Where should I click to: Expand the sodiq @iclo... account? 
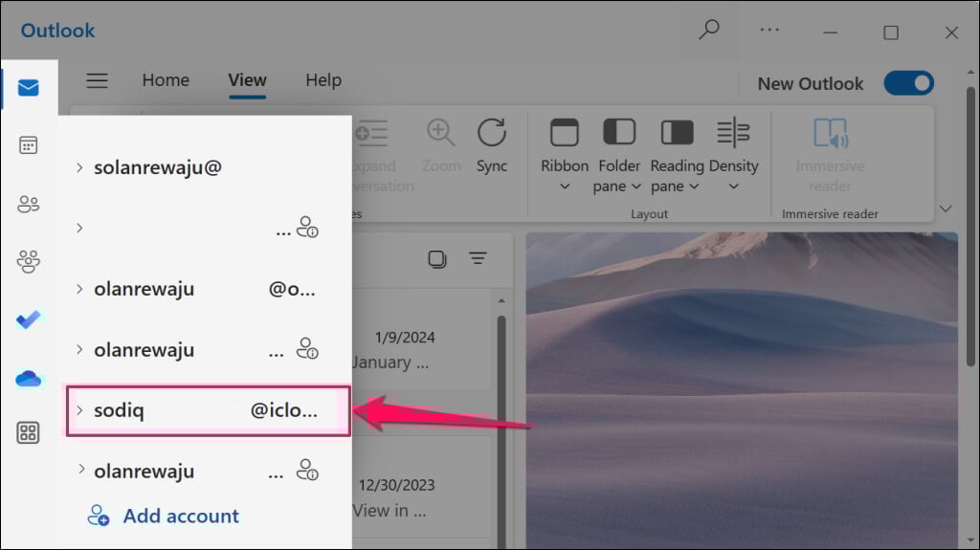(79, 410)
